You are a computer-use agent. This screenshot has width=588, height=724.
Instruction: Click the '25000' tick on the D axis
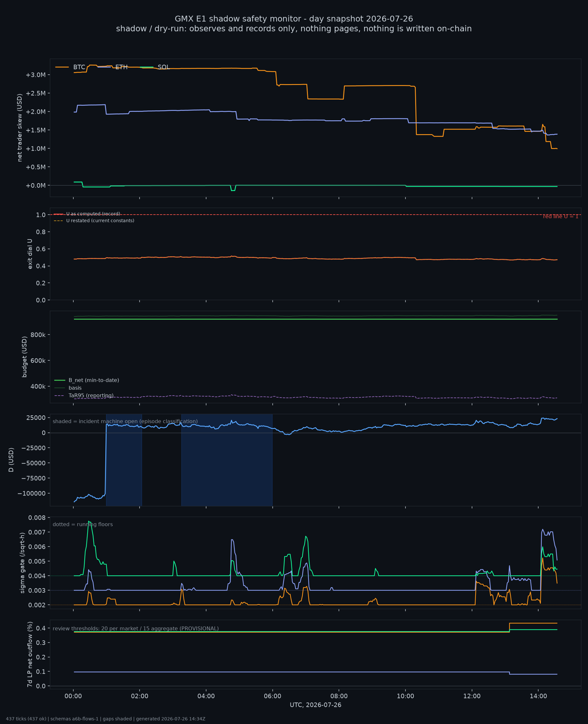pos(36,418)
